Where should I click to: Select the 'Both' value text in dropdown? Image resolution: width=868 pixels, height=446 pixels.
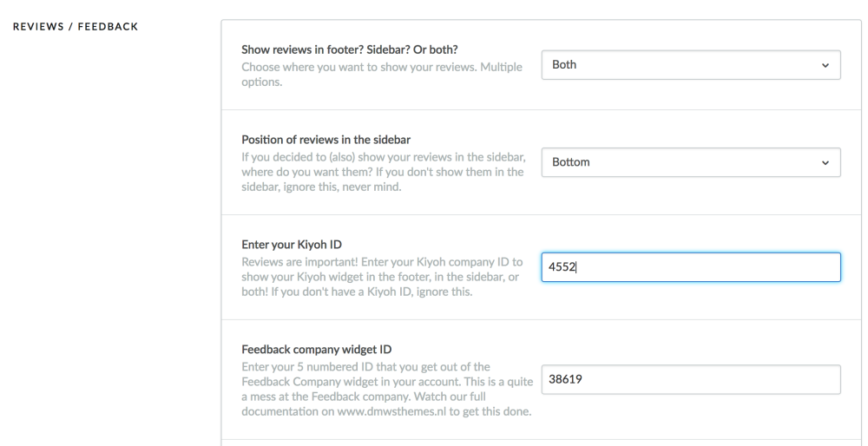click(x=564, y=65)
